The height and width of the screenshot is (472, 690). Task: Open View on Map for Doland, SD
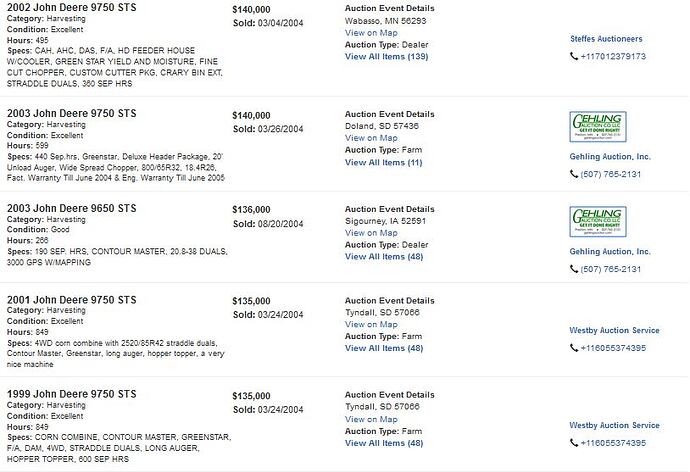[371, 138]
